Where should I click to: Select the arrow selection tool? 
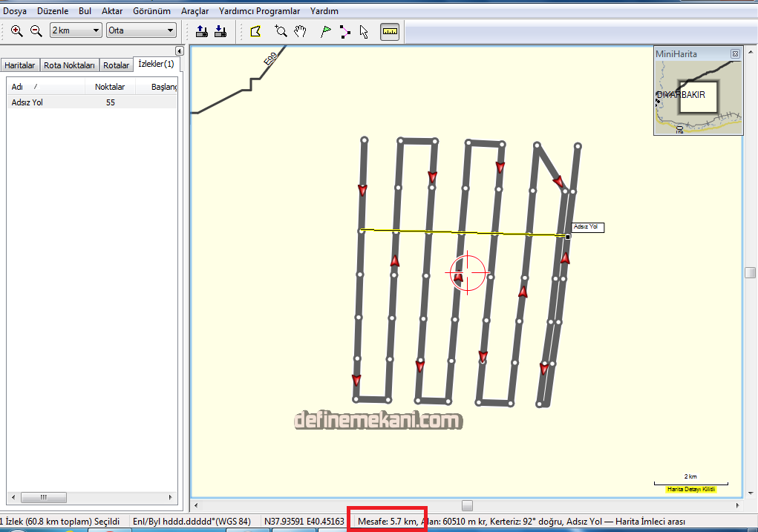tap(364, 31)
